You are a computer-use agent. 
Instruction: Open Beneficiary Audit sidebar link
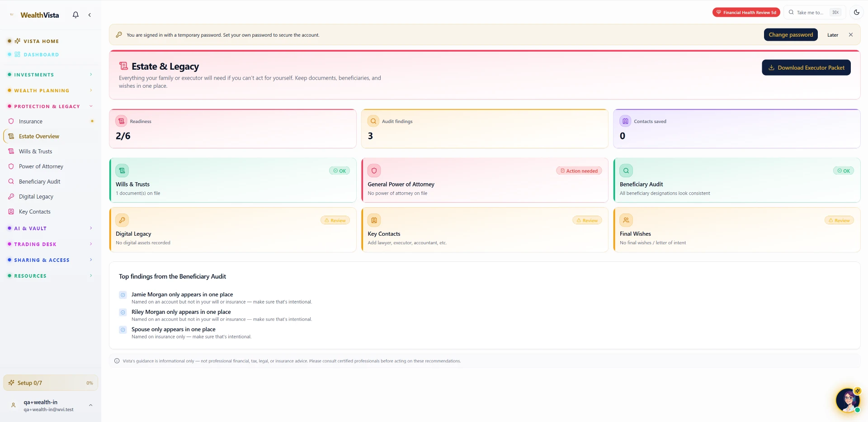51,181
